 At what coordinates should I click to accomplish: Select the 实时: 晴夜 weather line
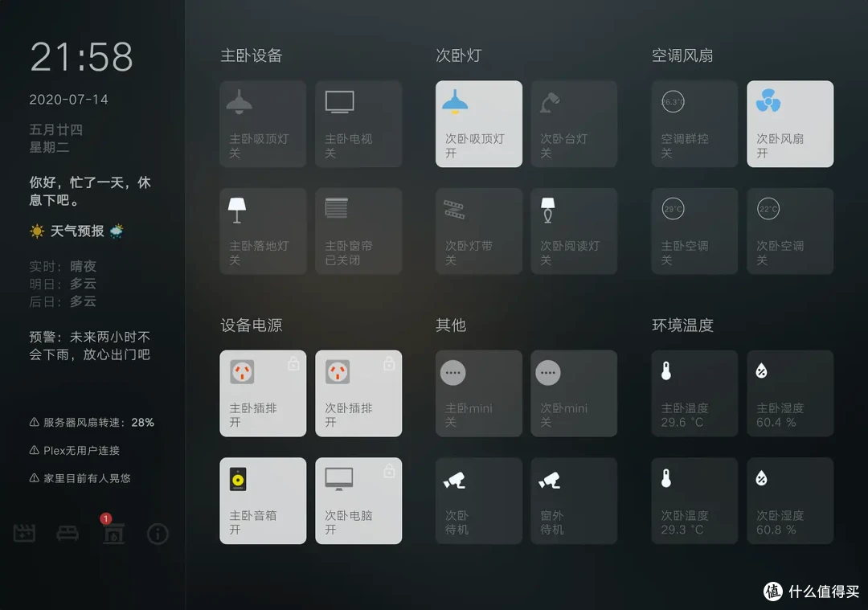[63, 266]
